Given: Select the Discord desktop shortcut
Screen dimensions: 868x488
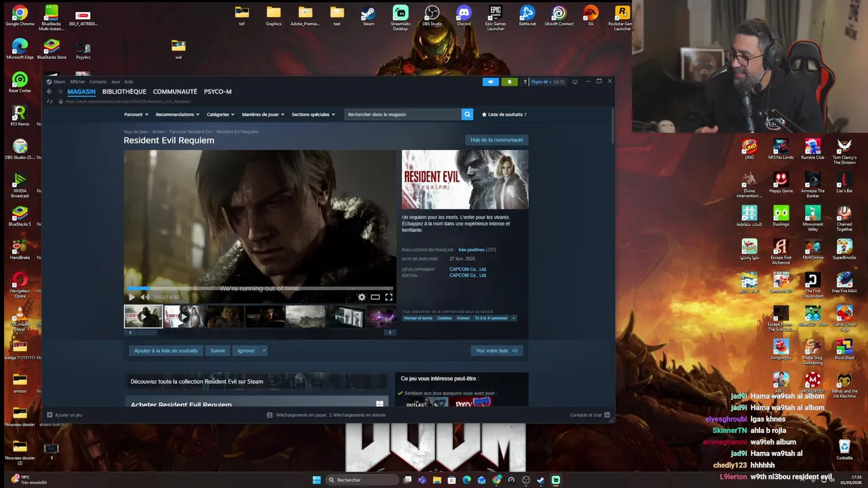Looking at the screenshot, I should [x=464, y=16].
